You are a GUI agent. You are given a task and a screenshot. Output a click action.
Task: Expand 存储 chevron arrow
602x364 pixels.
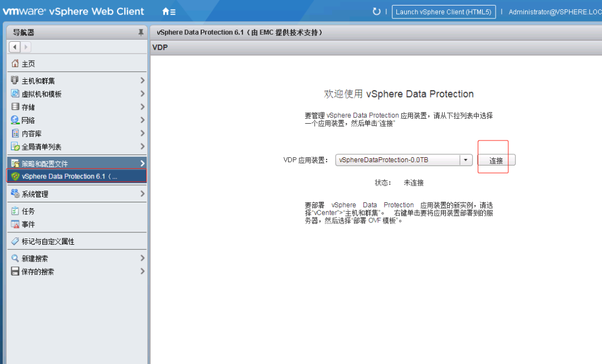tap(142, 106)
